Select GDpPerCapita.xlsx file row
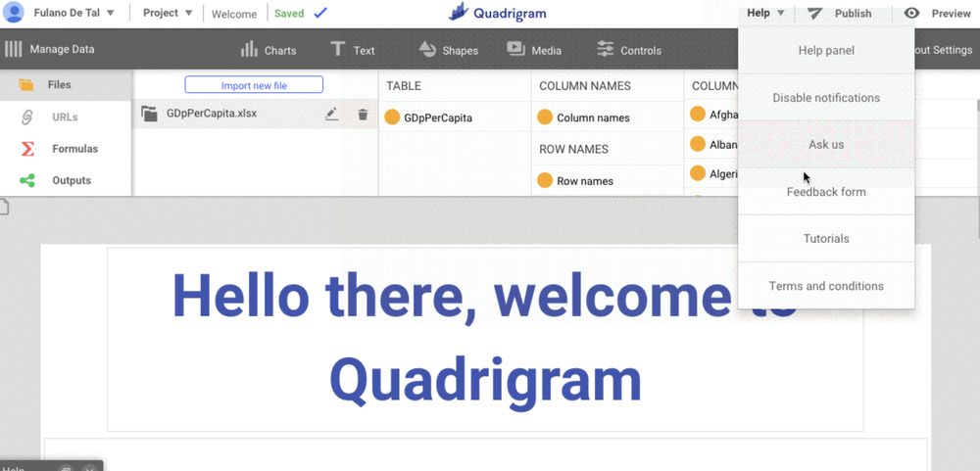 point(255,115)
